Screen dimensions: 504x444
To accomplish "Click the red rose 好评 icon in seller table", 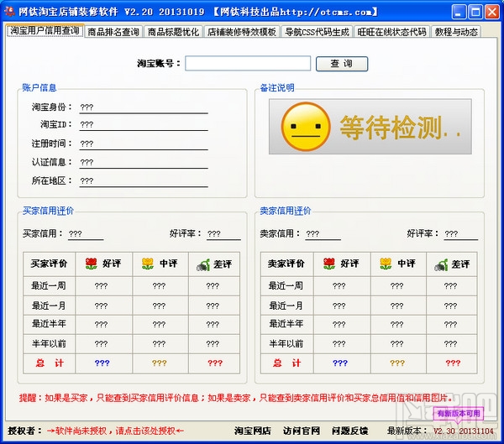I will tap(329, 264).
